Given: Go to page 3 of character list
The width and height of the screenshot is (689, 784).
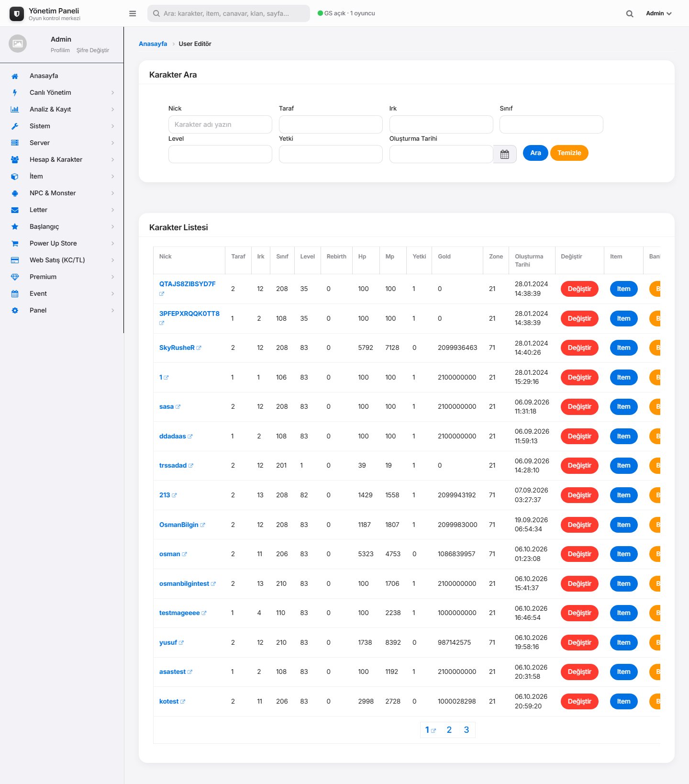Looking at the screenshot, I should (467, 730).
